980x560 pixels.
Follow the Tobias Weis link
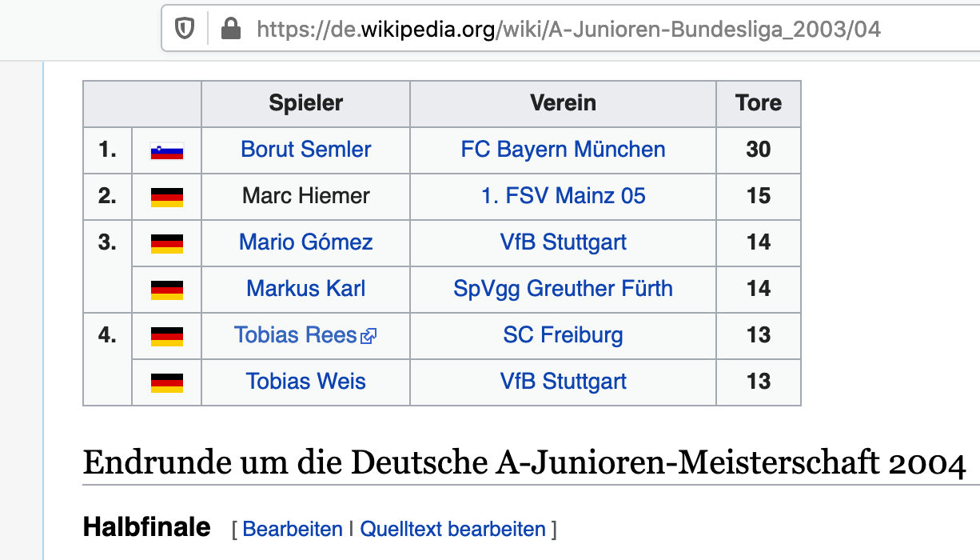click(x=306, y=382)
